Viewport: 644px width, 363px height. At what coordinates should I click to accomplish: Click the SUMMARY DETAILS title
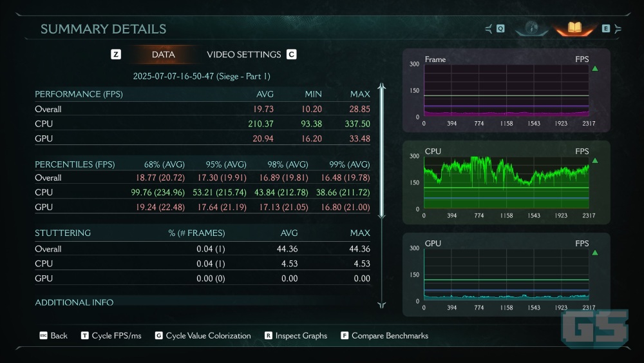click(x=104, y=29)
